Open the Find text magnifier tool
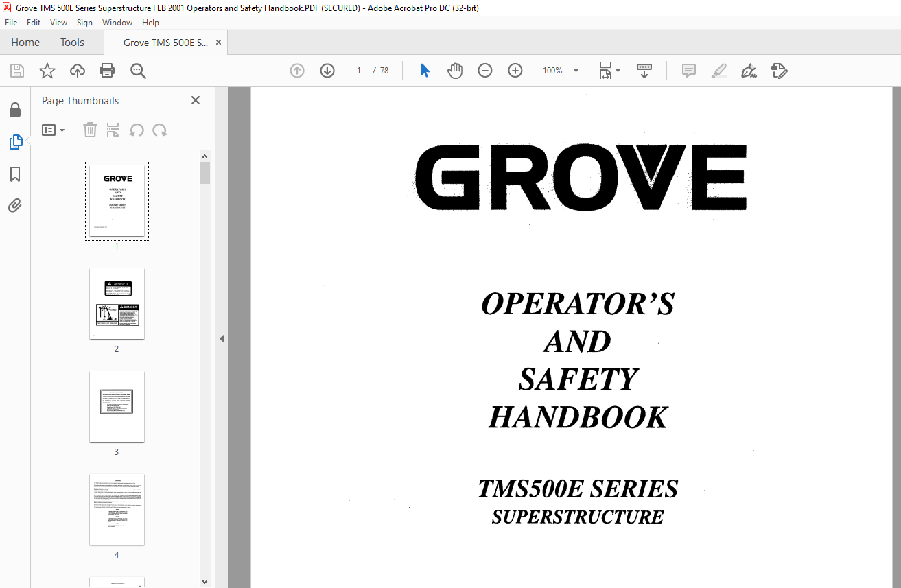The height and width of the screenshot is (588, 901). pyautogui.click(x=138, y=71)
